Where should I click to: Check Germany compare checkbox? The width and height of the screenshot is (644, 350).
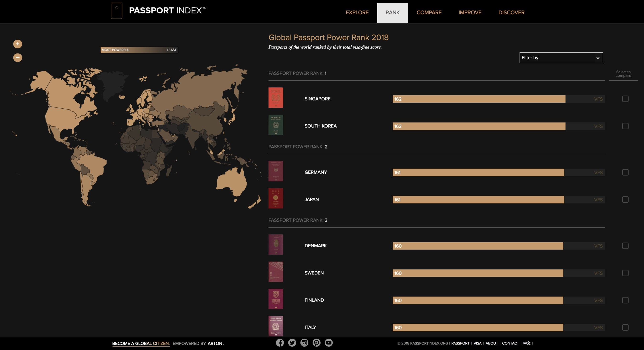coord(625,172)
